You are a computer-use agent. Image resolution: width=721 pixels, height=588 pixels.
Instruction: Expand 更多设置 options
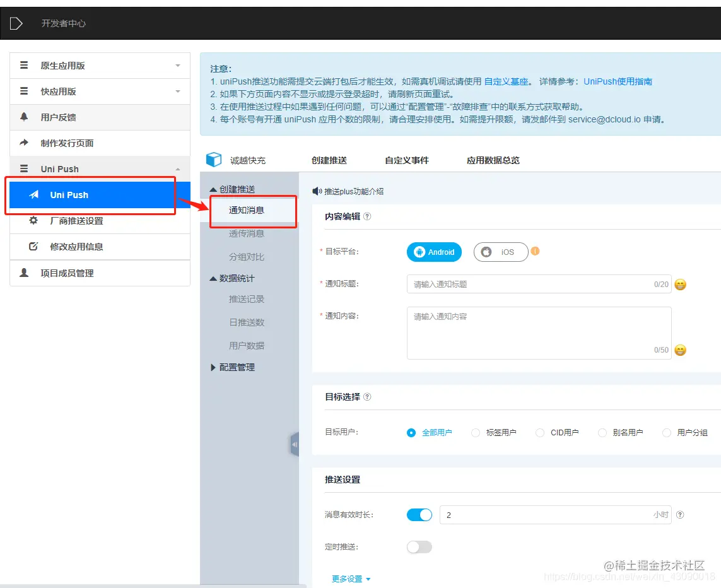coord(351,579)
